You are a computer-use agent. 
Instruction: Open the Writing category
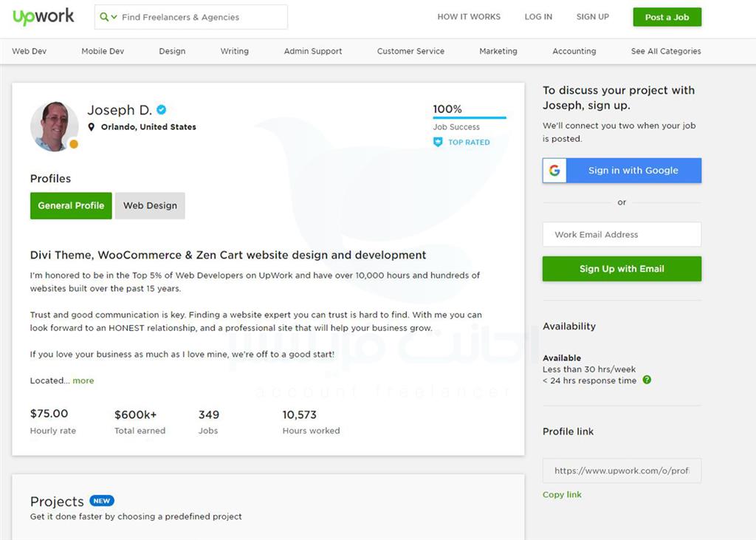(234, 51)
